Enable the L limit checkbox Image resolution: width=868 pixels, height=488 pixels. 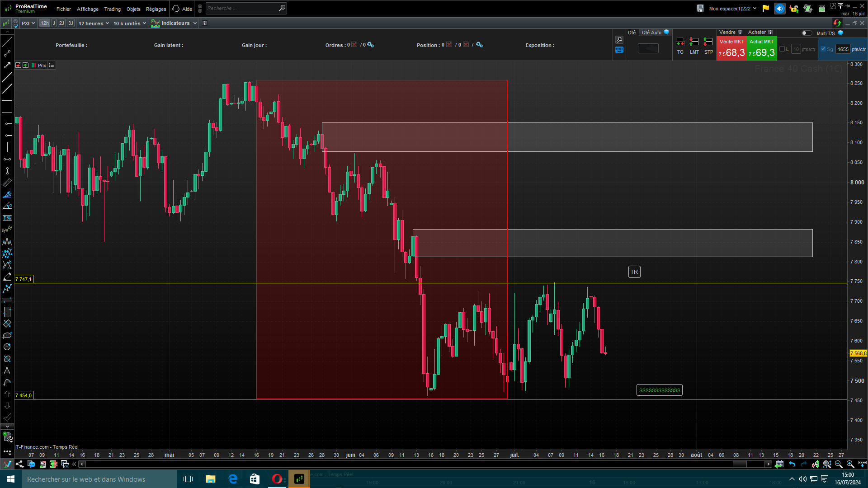click(x=783, y=49)
